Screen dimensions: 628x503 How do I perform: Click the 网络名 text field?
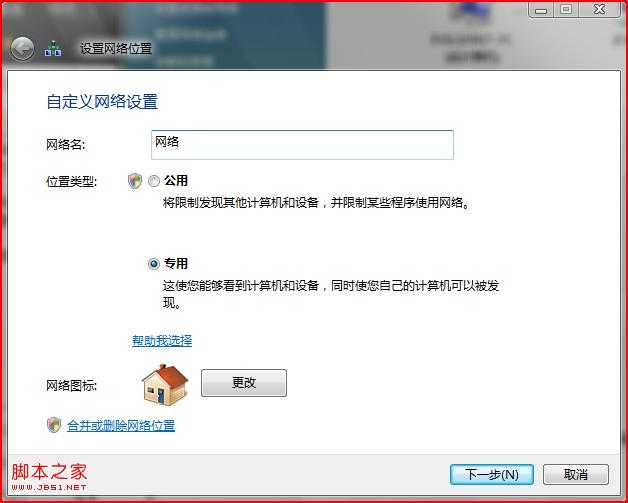click(302, 145)
